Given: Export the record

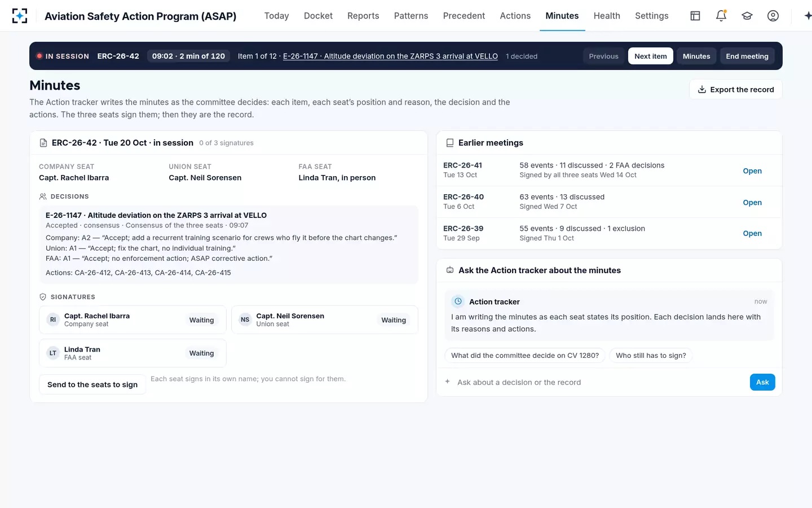Looking at the screenshot, I should tap(736, 89).
